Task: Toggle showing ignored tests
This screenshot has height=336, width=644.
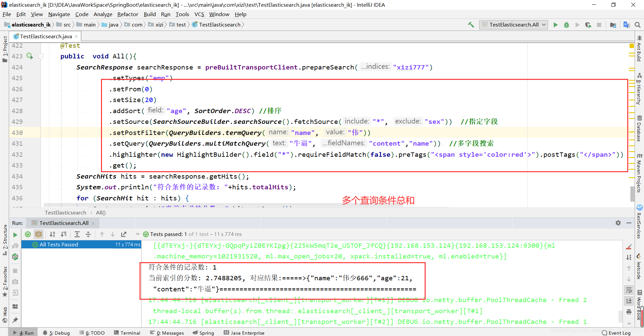Action: (39, 234)
